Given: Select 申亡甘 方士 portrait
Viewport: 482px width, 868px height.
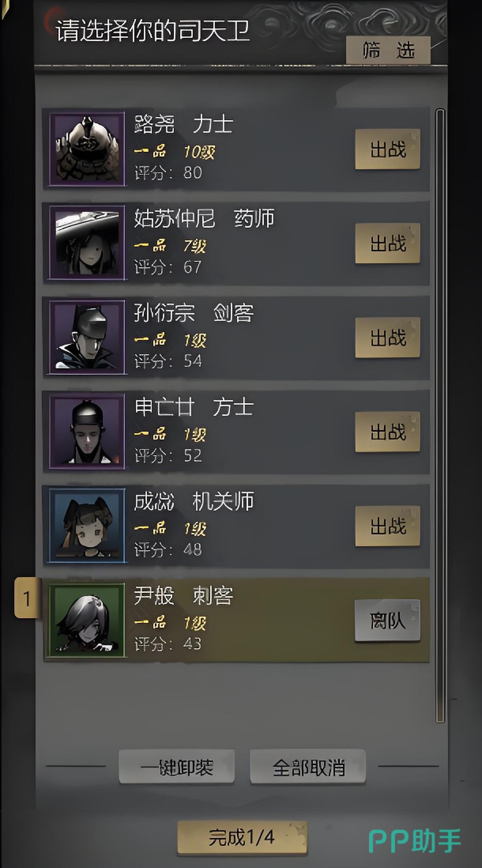Looking at the screenshot, I should point(87,431).
